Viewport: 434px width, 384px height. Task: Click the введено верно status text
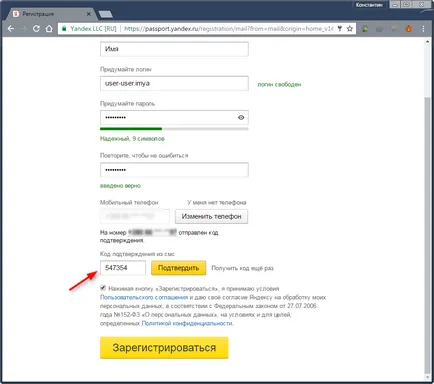[120, 185]
